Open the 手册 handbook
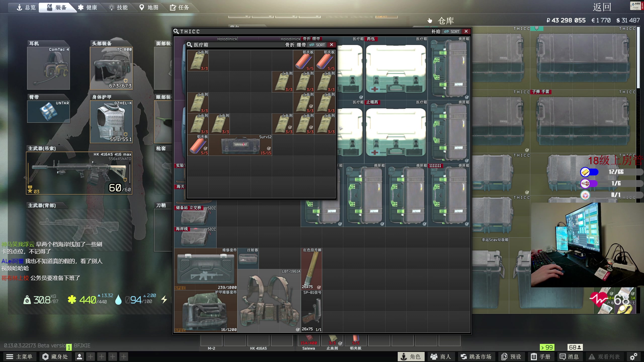This screenshot has width=644, height=362. point(541,357)
